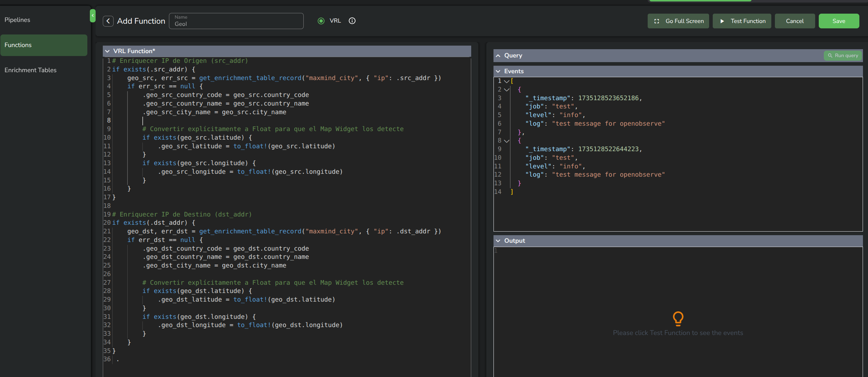Click the Go Full Screen button
This screenshot has height=377, width=868.
(678, 21)
